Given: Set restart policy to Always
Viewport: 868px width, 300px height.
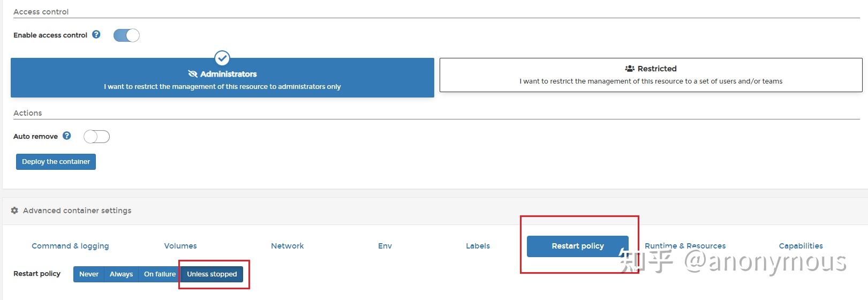Looking at the screenshot, I should 121,274.
